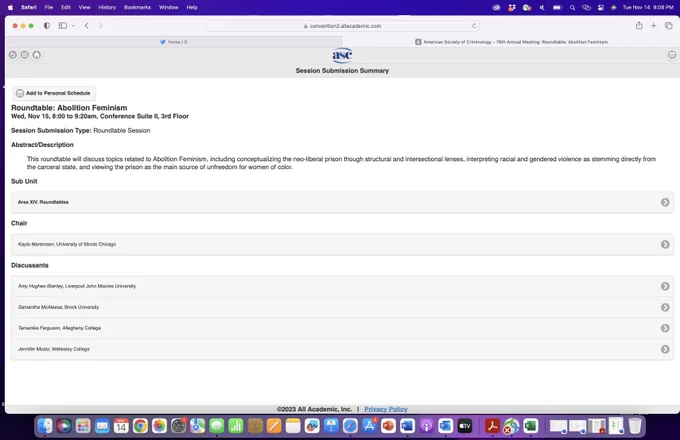The height and width of the screenshot is (440, 680).
Task: Click the address bar showing convention2.allacademic.com
Action: pyautogui.click(x=342, y=26)
